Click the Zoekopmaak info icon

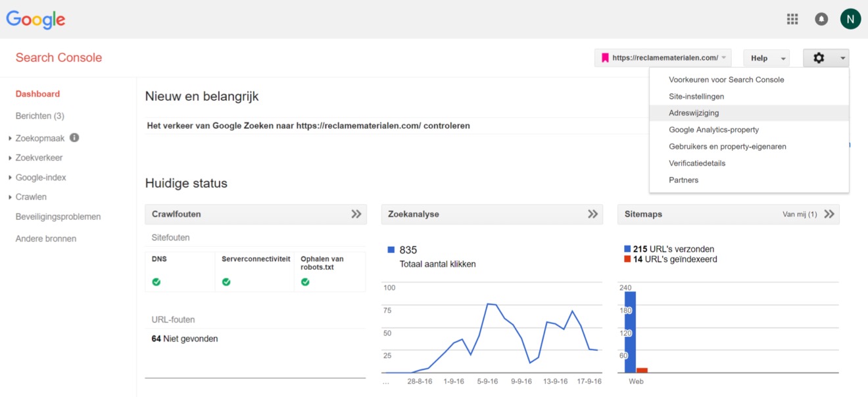tap(74, 138)
